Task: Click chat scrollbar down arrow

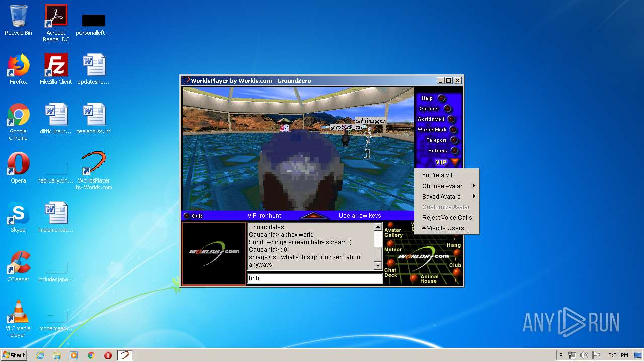Action: (378, 265)
